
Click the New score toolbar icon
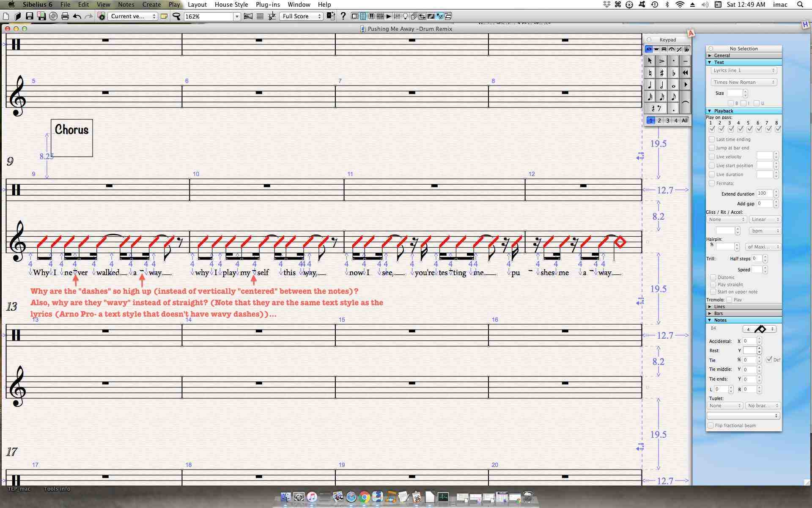pyautogui.click(x=6, y=16)
